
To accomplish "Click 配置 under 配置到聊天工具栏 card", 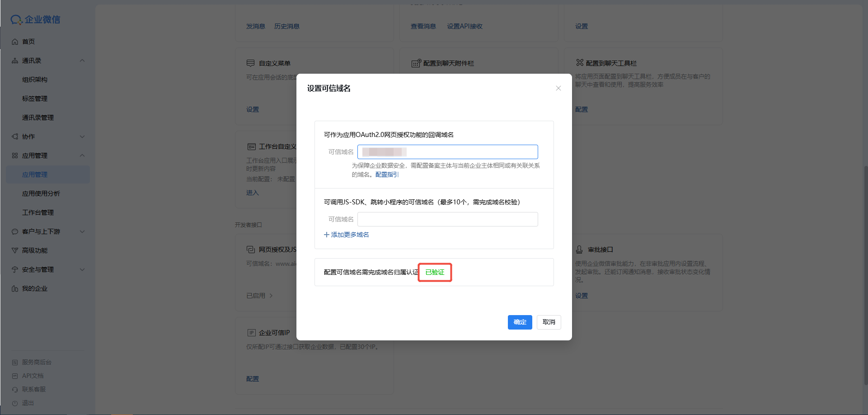I will (582, 109).
